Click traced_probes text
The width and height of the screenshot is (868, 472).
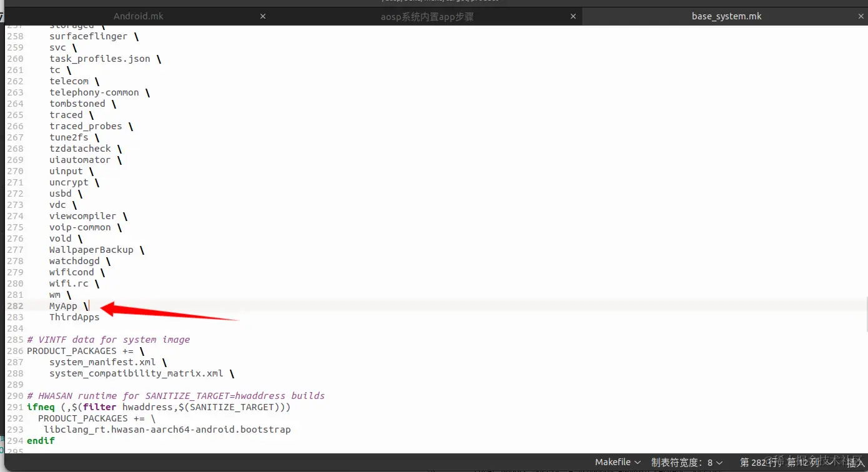86,126
